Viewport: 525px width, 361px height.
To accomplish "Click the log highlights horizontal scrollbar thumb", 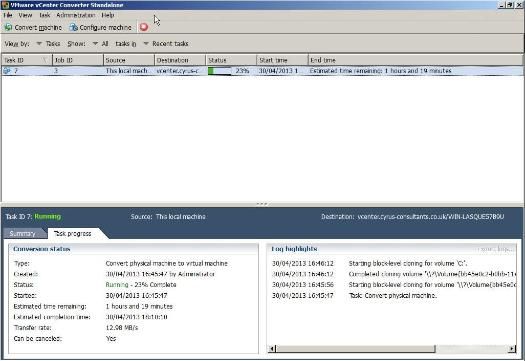I will tap(356, 349).
